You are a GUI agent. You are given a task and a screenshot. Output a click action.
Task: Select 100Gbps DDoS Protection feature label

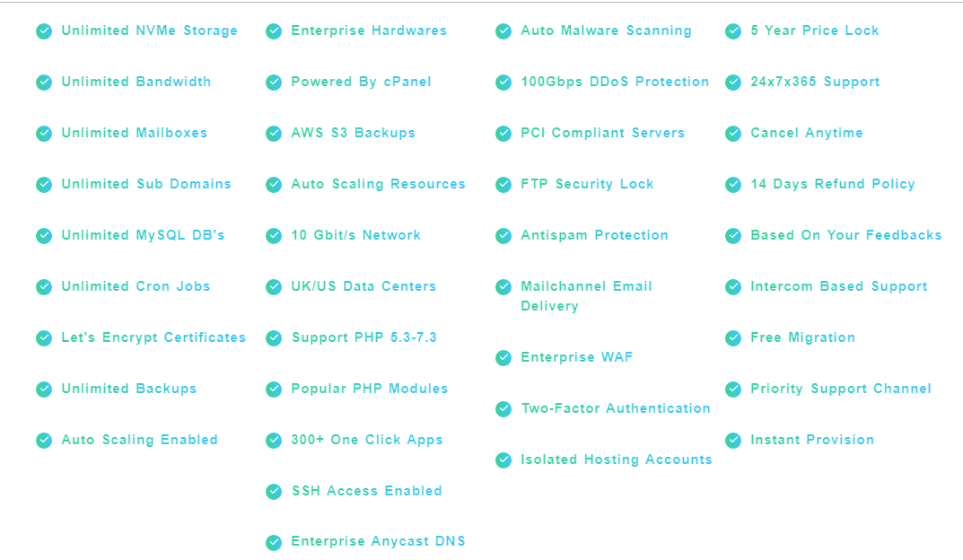pos(615,82)
